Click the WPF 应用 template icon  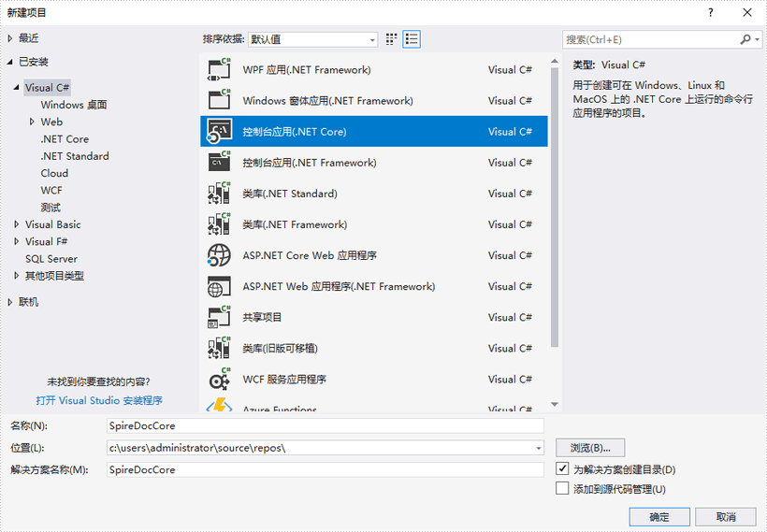(219, 70)
